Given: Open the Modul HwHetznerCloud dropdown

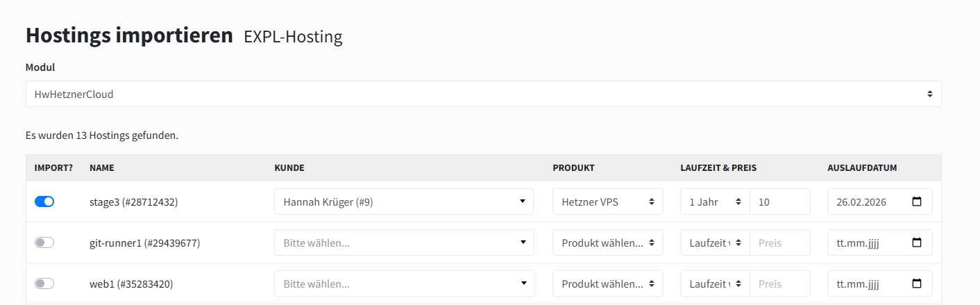Looking at the screenshot, I should coord(483,94).
